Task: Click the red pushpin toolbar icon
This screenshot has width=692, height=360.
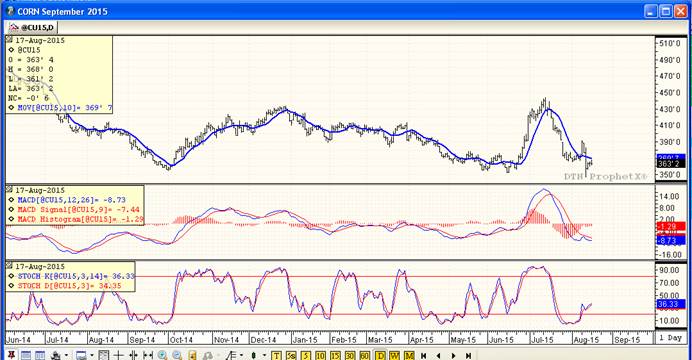Action: pos(11,355)
